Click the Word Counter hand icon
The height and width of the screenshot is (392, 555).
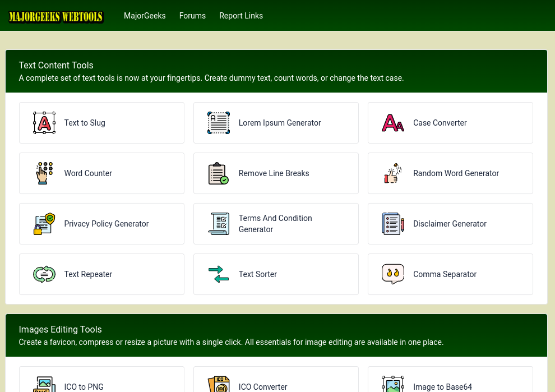[44, 173]
